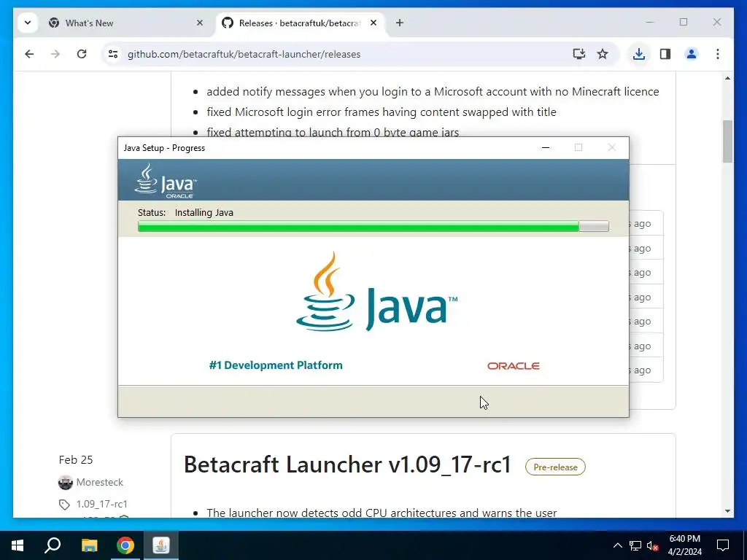Toggle the Chrome side panel

[665, 54]
